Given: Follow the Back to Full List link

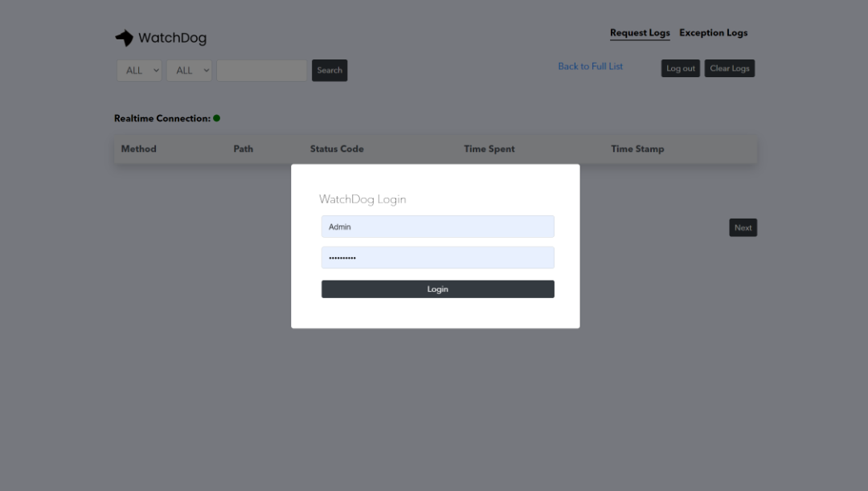Looking at the screenshot, I should pos(590,67).
